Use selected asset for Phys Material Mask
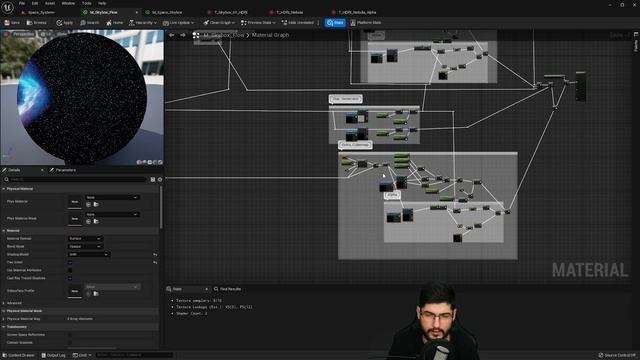640x360 pixels. pyautogui.click(x=89, y=222)
